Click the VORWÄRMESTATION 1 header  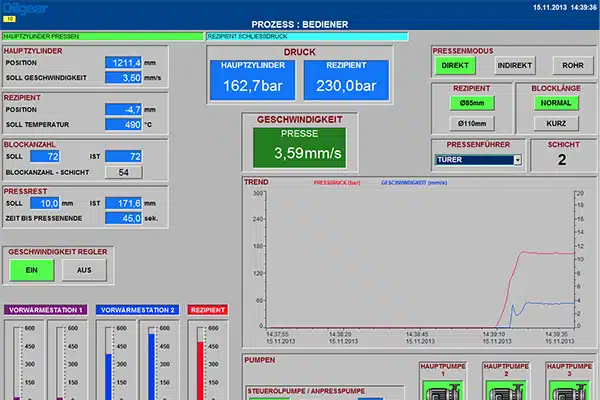[x=46, y=310]
